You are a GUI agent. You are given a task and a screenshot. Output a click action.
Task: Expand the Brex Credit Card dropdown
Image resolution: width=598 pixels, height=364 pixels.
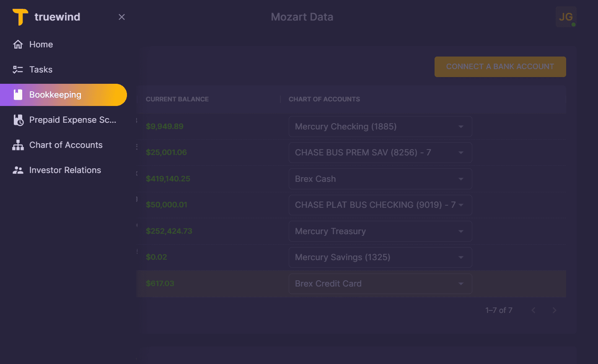click(x=461, y=284)
